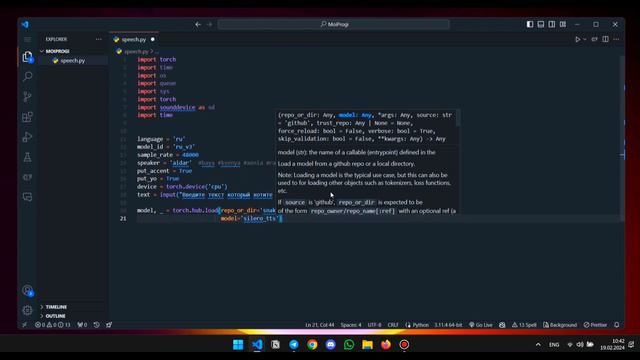The height and width of the screenshot is (360, 640).
Task: Open the Run and Debug view
Action: (x=27, y=137)
